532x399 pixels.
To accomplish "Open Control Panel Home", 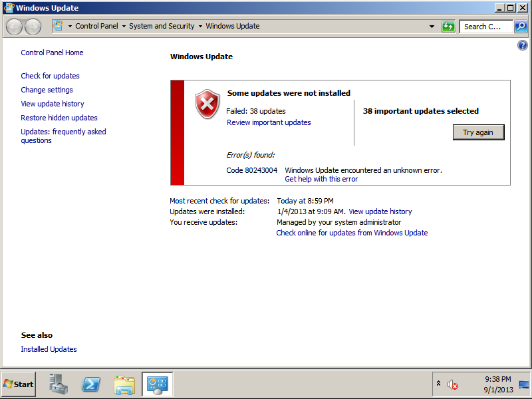I will click(x=52, y=53).
